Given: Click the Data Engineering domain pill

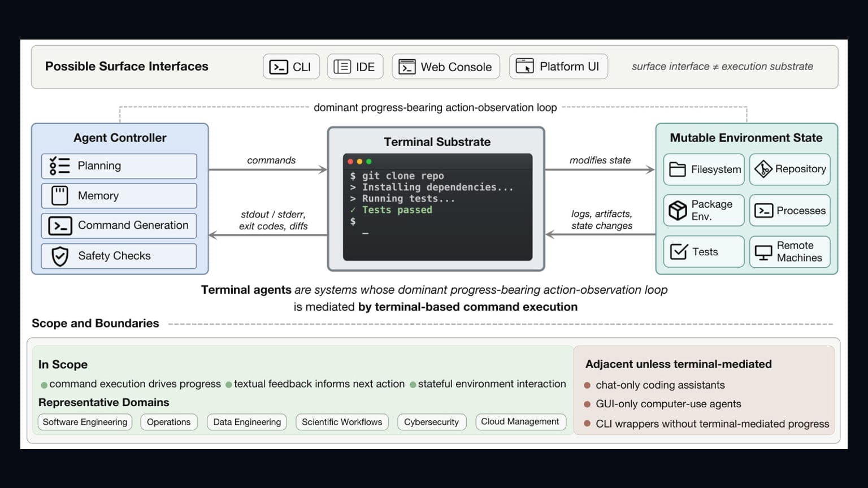Looking at the screenshot, I should tap(247, 422).
